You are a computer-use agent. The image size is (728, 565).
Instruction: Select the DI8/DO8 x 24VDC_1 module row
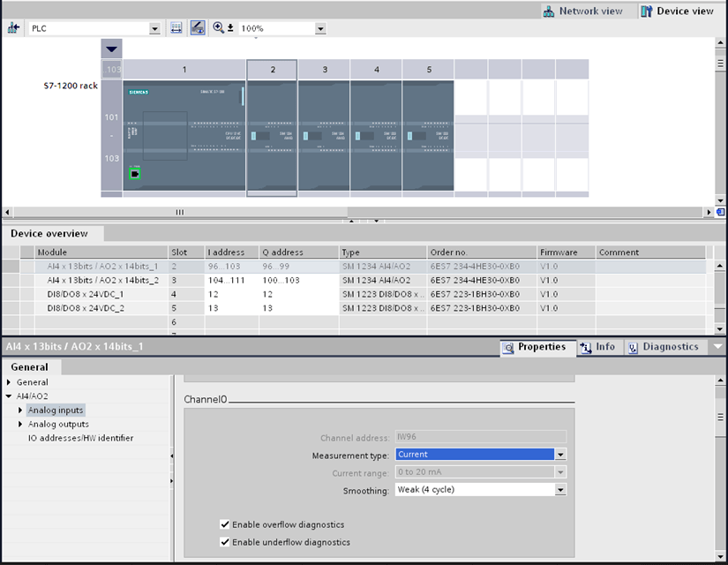pyautogui.click(x=363, y=294)
